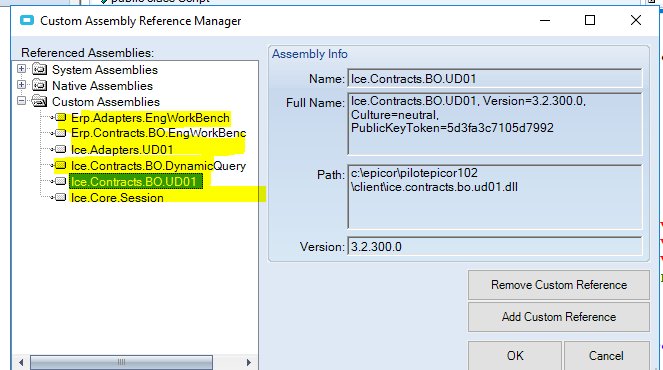Image resolution: width=663 pixels, height=370 pixels.
Task: Select the System Assemblies tree row
Action: 105,70
